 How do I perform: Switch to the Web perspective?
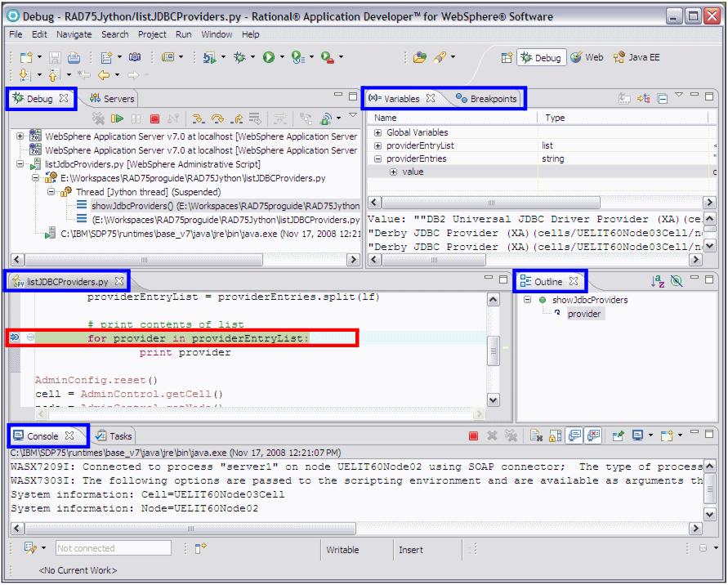tap(587, 57)
